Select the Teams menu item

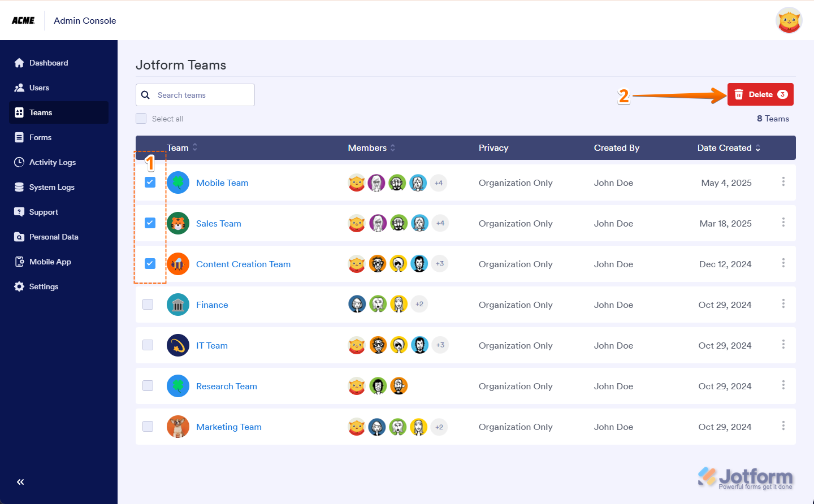[x=59, y=112]
